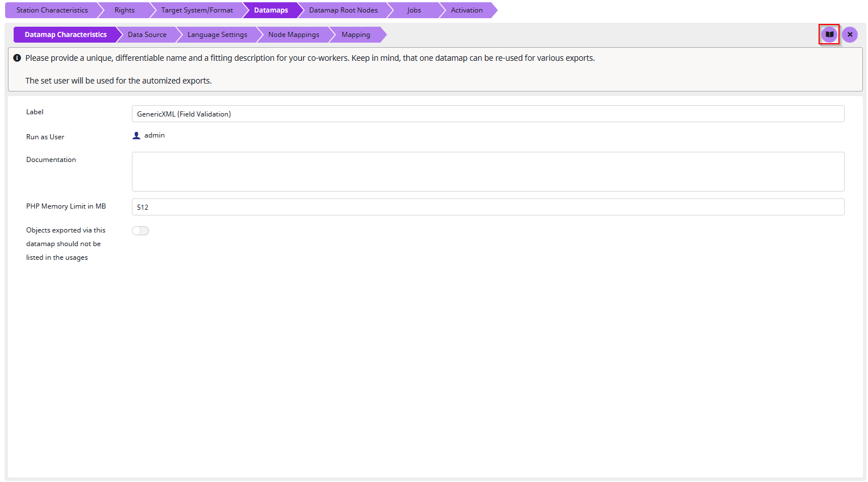The height and width of the screenshot is (482, 868).
Task: Toggle objects not listed in usages switch
Action: click(x=140, y=231)
